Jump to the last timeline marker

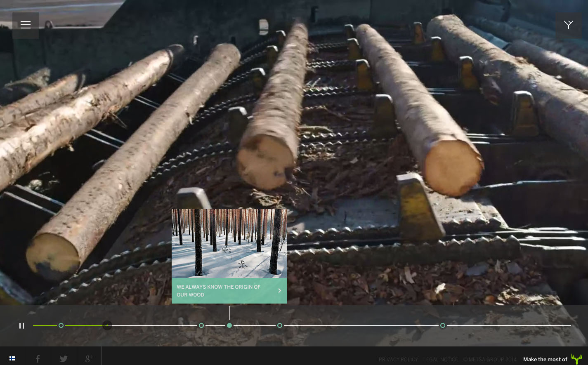(443, 325)
